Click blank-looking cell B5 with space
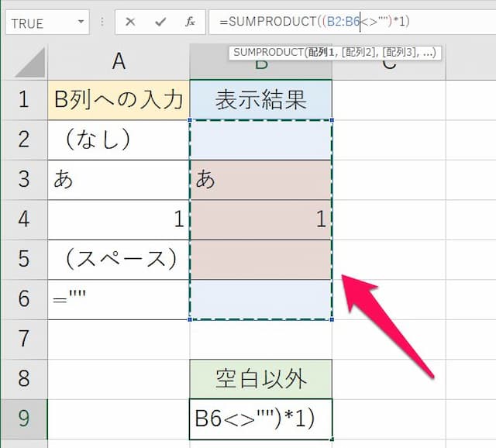This screenshot has width=496, height=448. tap(261, 260)
